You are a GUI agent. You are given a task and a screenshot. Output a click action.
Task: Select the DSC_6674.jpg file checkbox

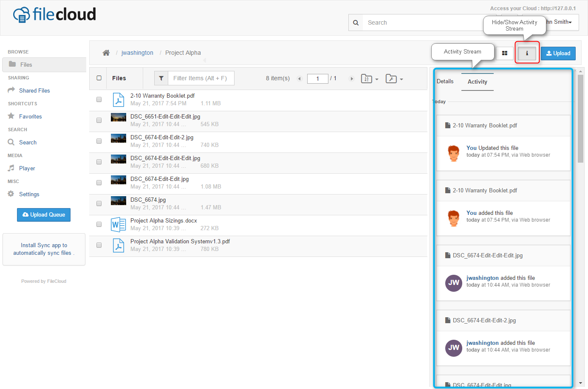[x=99, y=203]
